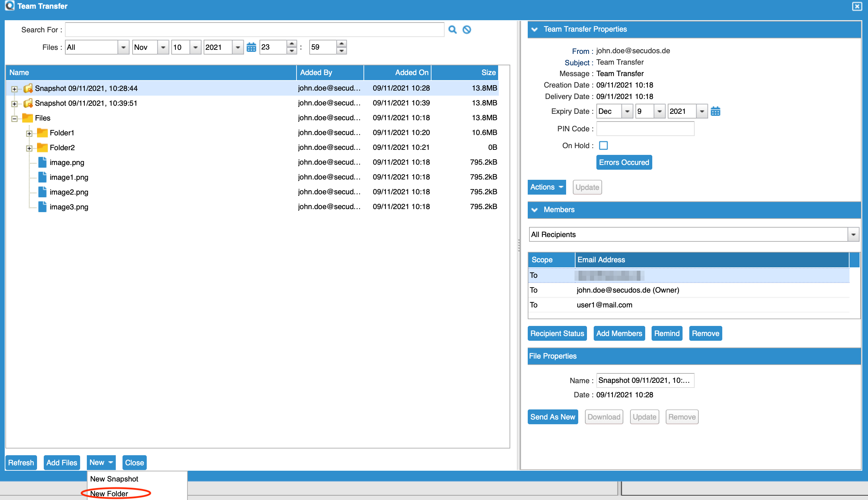Choose New Folder from menu

(x=109, y=493)
